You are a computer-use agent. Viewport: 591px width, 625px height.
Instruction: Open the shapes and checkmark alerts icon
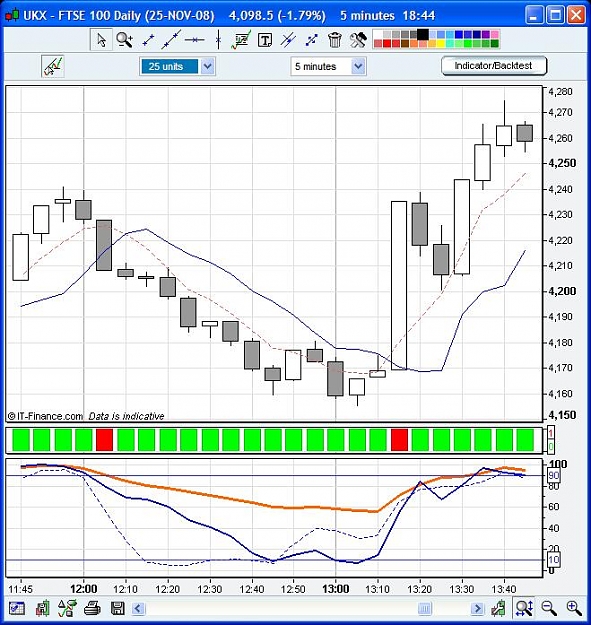[67, 608]
